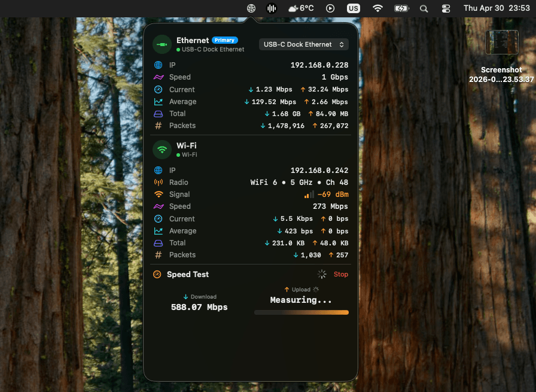Click the orange signal strength bars

(309, 195)
